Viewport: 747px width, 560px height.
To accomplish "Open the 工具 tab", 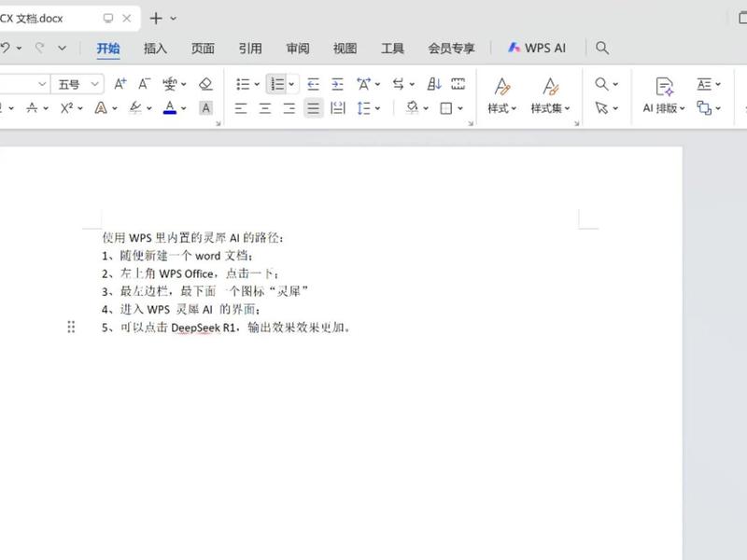I will 392,49.
